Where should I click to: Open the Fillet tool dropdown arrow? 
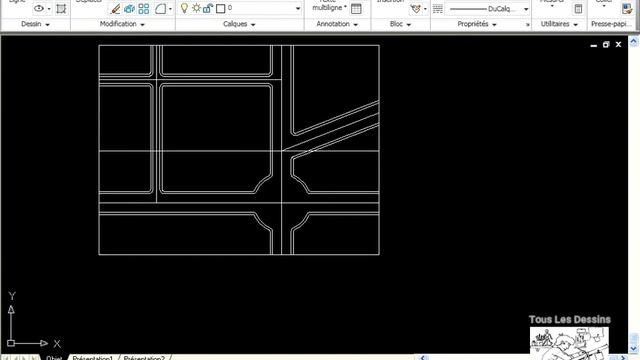(170, 9)
